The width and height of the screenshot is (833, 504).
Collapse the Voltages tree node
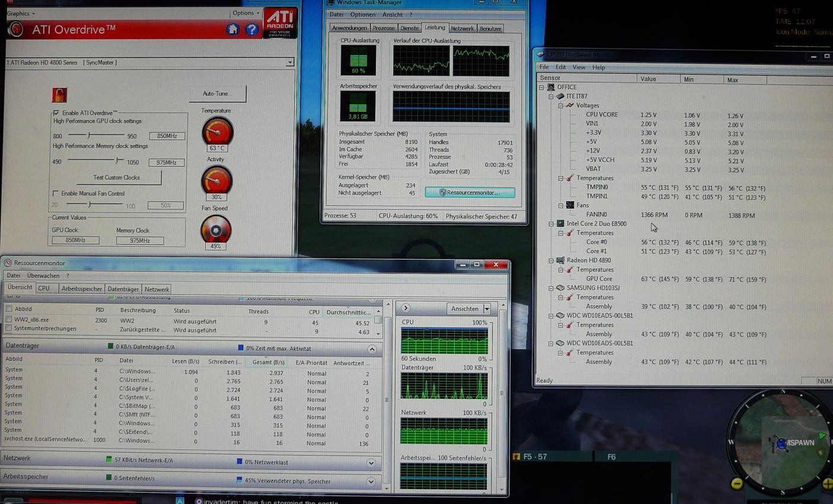(x=560, y=106)
